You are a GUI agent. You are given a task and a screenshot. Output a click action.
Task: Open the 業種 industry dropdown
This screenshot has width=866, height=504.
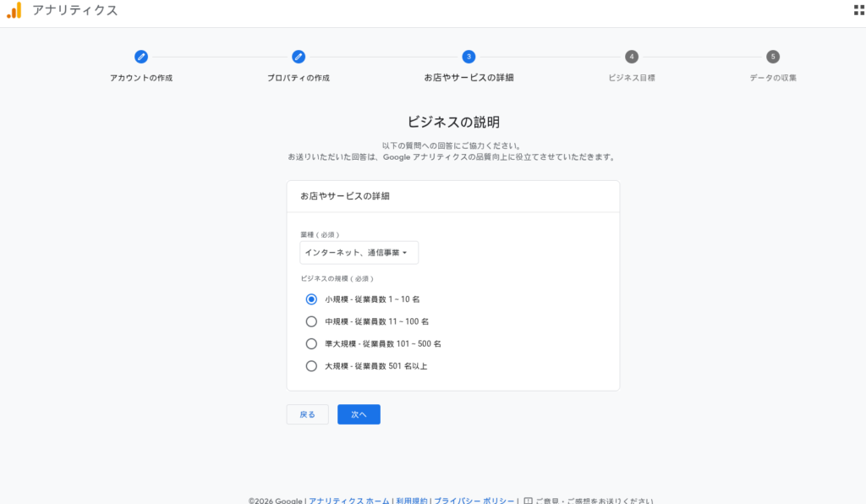359,253
